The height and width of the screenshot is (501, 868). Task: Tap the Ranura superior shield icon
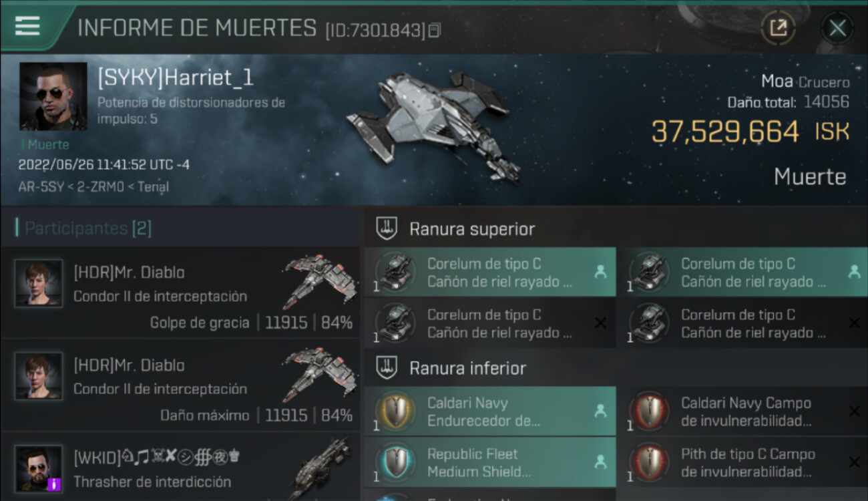point(387,229)
